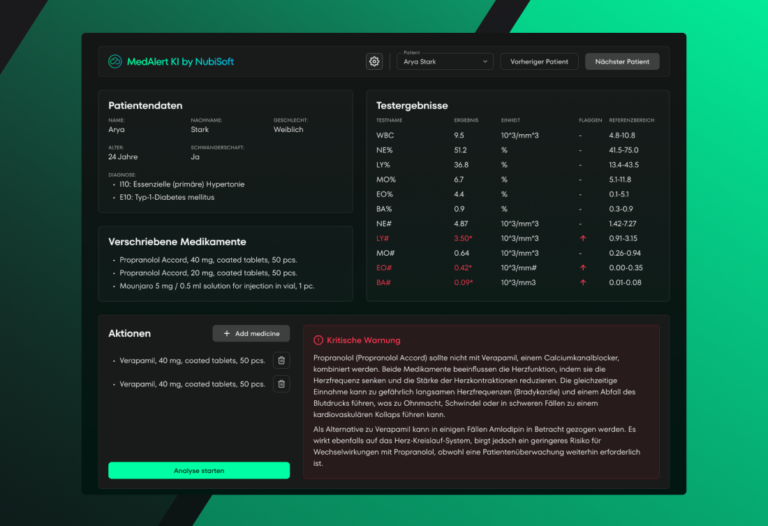Click the Referenzbereich column header
The width and height of the screenshot is (768, 526).
pyautogui.click(x=631, y=120)
